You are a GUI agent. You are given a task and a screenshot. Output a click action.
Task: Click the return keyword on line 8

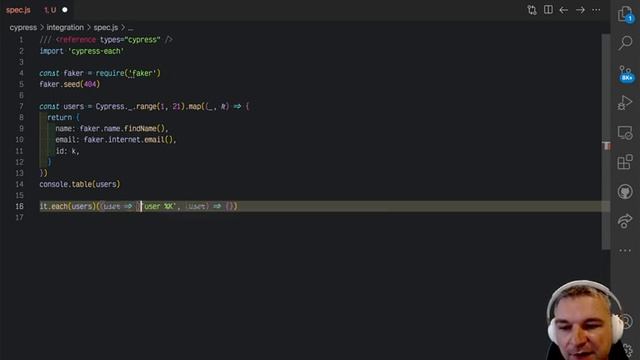click(60, 118)
